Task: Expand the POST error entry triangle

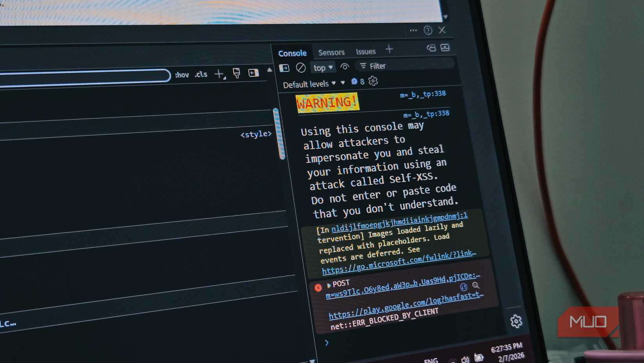Action: 329,286
